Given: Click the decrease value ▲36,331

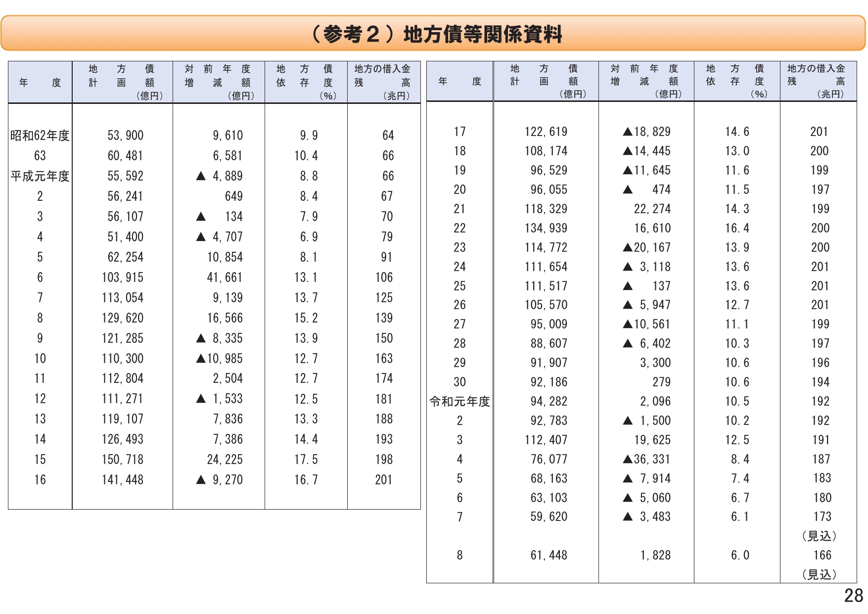Looking at the screenshot, I should pos(647,459).
